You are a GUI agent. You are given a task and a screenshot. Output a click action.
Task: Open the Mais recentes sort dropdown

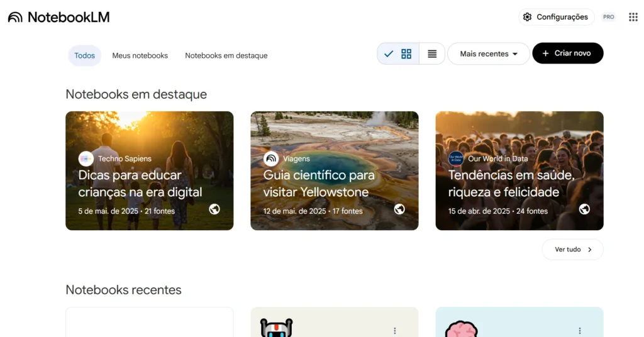[x=488, y=54]
